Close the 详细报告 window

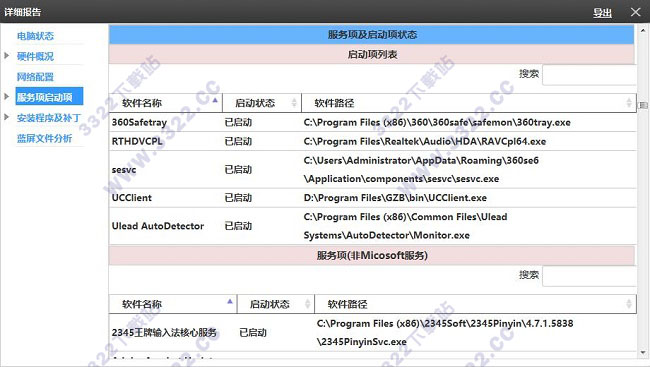635,12
